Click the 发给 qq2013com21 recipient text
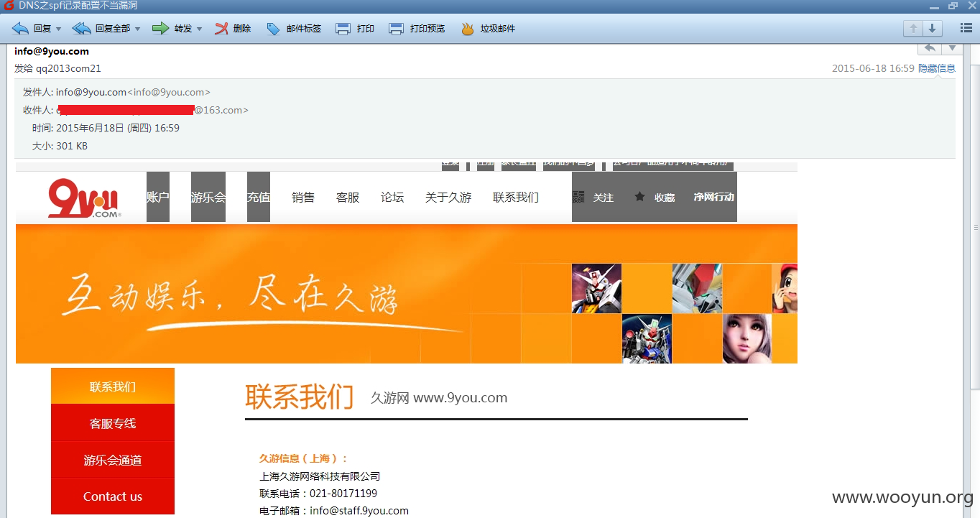The image size is (980, 518). (57, 68)
